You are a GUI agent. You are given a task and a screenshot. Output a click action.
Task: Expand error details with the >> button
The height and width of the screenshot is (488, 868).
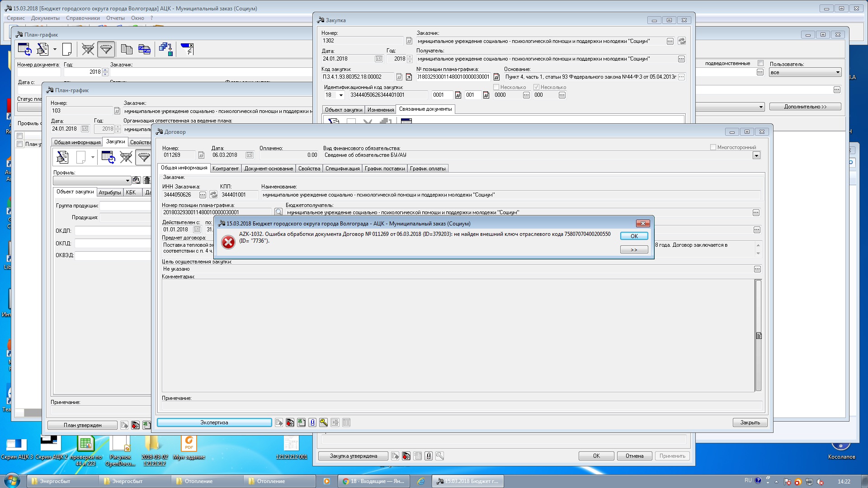point(634,249)
